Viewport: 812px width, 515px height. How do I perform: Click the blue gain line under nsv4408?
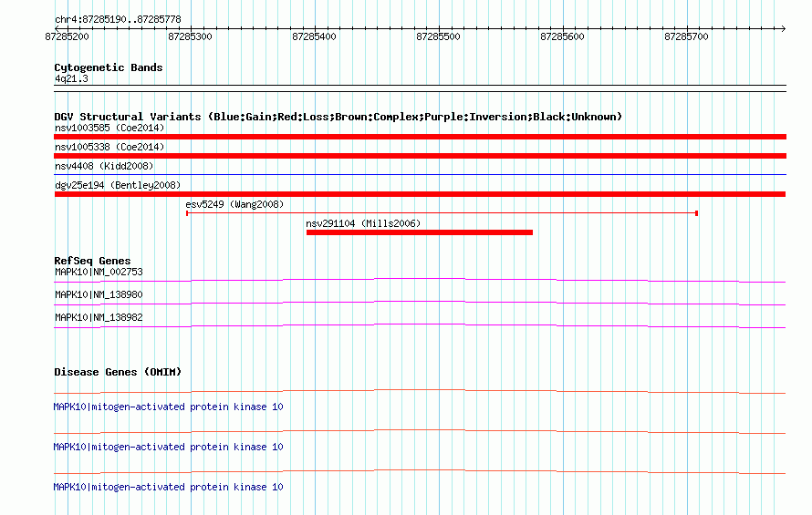coord(420,174)
